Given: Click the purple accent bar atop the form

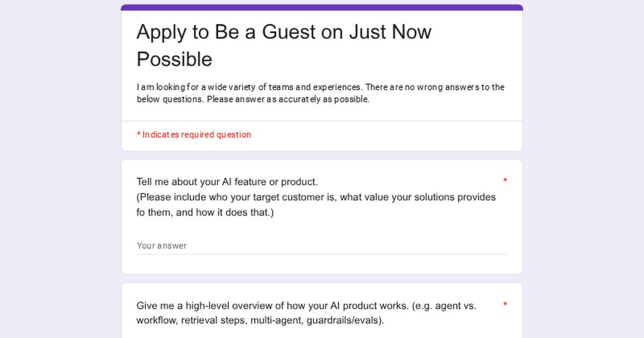Looking at the screenshot, I should click(x=322, y=8).
